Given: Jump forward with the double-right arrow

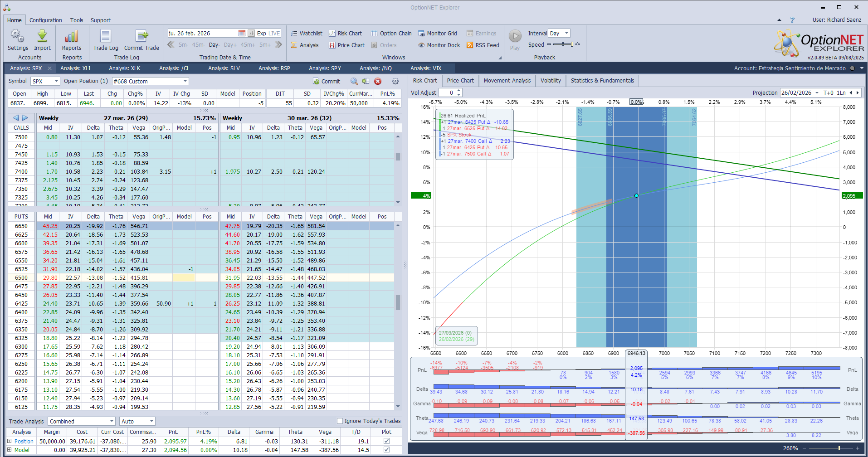Looking at the screenshot, I should point(278,44).
